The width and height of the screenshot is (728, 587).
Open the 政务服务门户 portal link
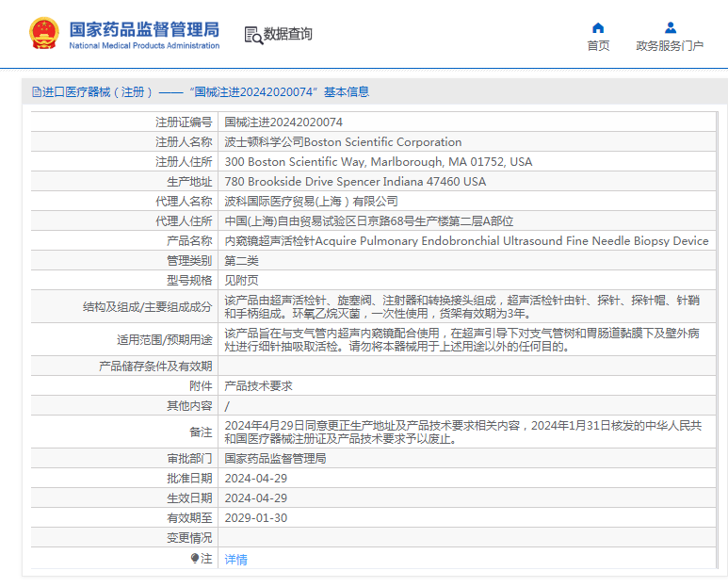(x=670, y=45)
